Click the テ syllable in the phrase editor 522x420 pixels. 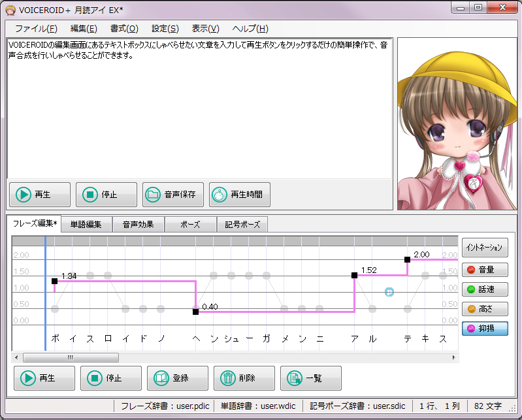[408, 339]
